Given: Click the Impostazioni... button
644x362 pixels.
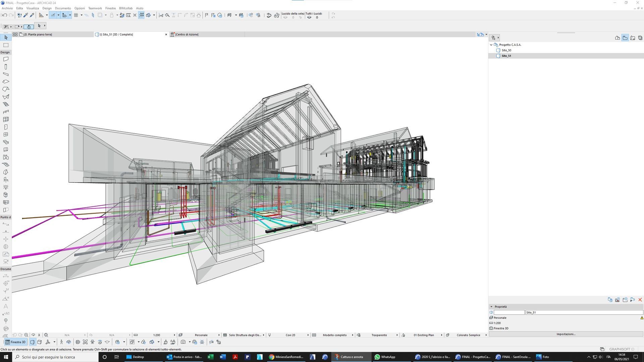Looking at the screenshot, I should point(566,334).
